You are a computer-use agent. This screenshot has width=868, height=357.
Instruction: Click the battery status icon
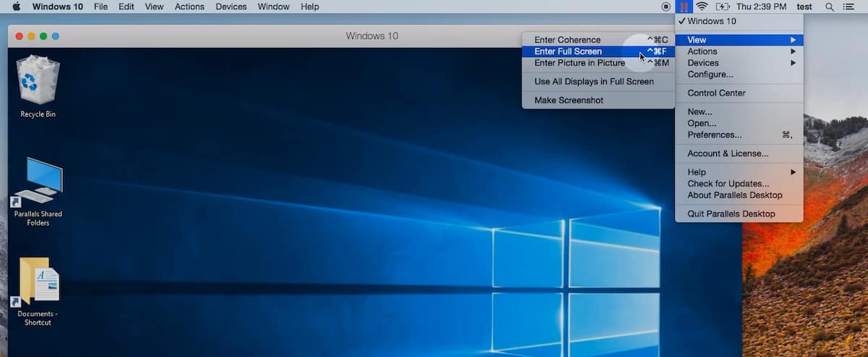click(723, 7)
